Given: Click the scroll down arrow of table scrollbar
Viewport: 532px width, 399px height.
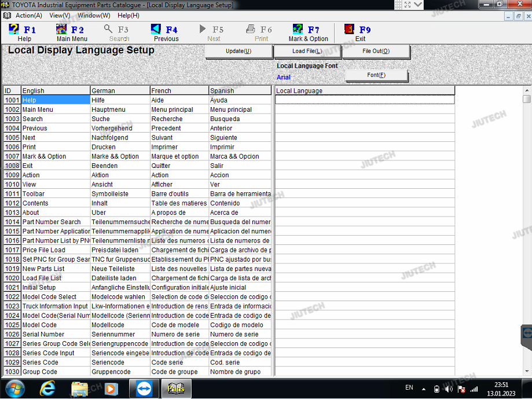Looking at the screenshot, I should [527, 371].
